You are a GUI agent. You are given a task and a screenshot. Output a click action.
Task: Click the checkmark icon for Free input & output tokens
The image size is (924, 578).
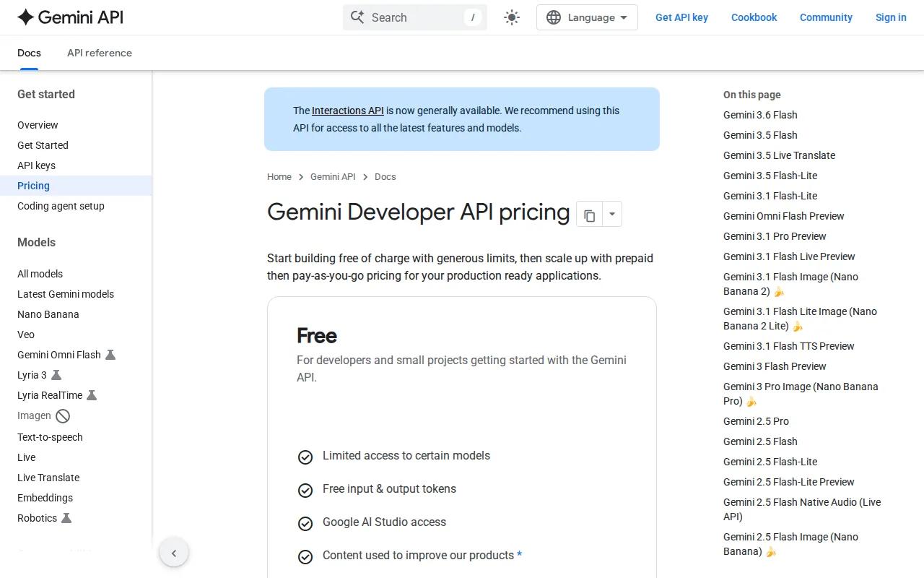[x=305, y=491]
